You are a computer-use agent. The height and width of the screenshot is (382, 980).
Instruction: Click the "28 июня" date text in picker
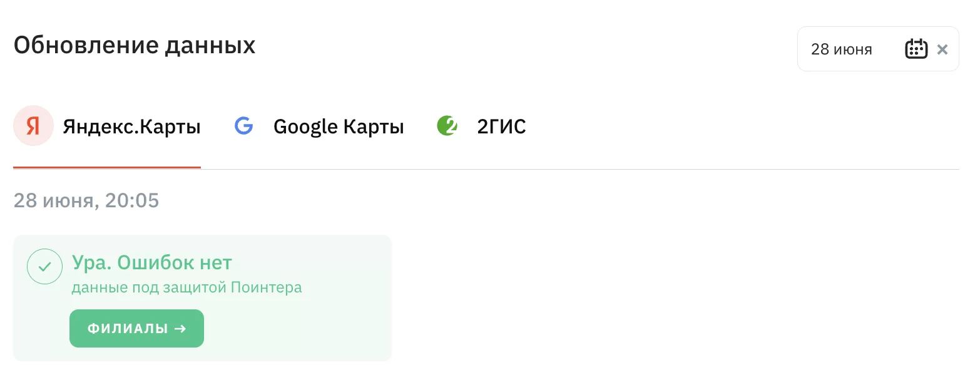(x=841, y=49)
